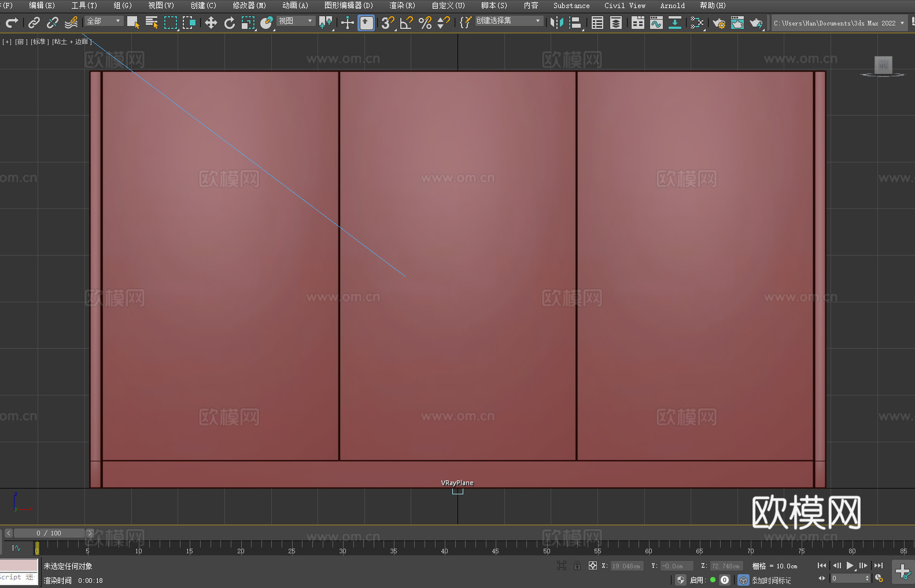Select the Scale tool
The image size is (915, 588).
[248, 23]
